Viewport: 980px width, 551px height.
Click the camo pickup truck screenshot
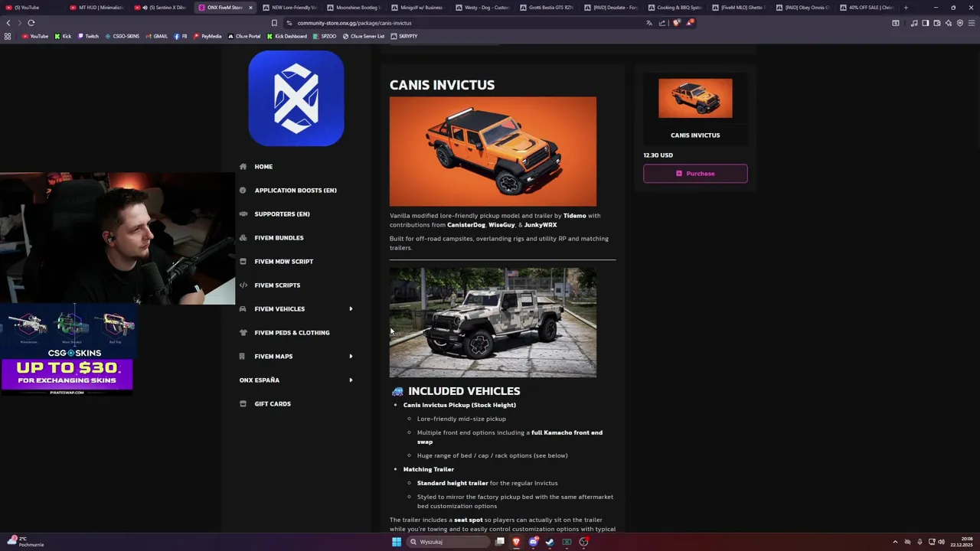tap(493, 322)
